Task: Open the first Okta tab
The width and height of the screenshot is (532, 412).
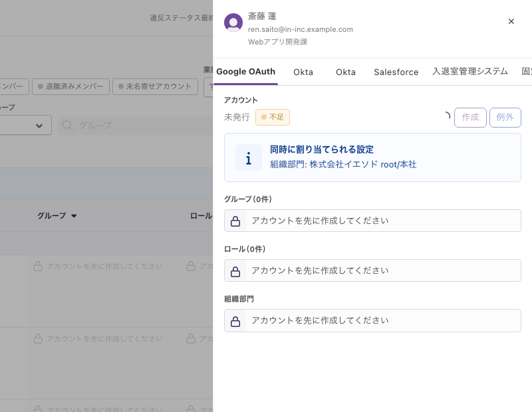Action: click(x=303, y=72)
